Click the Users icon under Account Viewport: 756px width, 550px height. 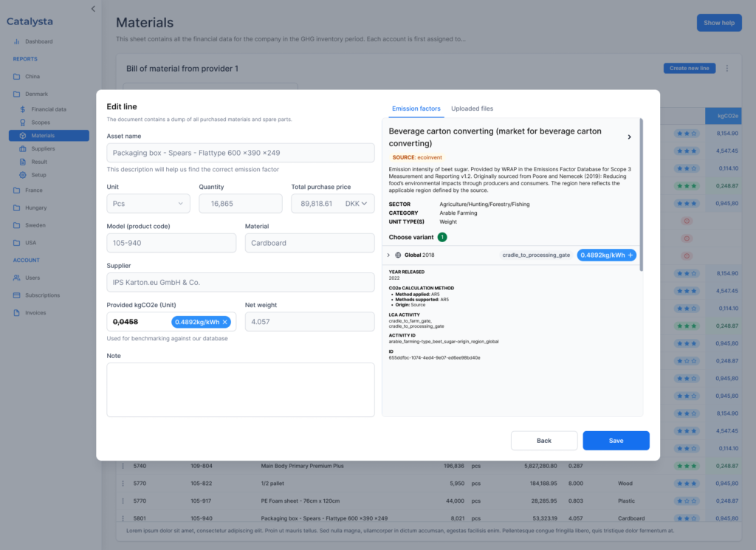[17, 278]
